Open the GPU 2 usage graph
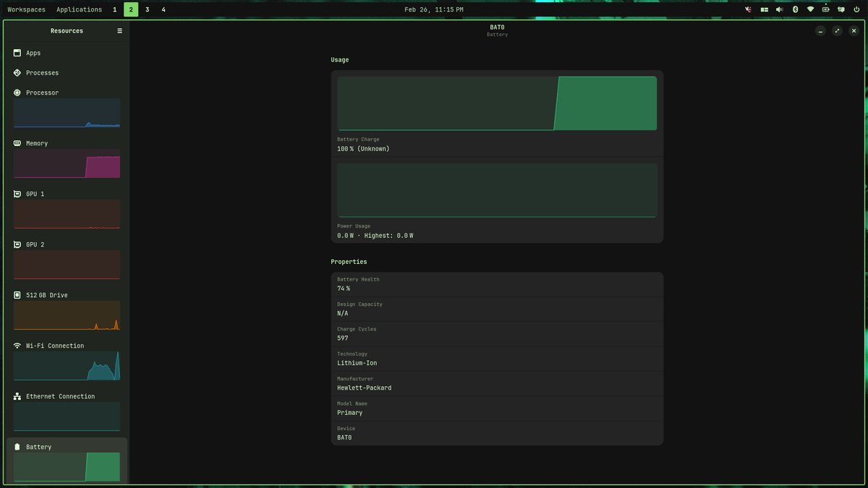The image size is (868, 488). tap(67, 265)
